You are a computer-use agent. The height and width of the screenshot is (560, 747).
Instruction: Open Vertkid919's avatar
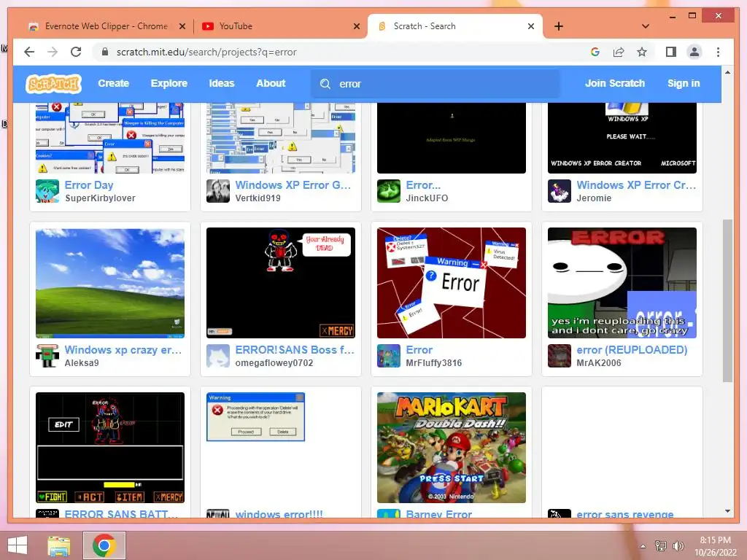pyautogui.click(x=217, y=191)
